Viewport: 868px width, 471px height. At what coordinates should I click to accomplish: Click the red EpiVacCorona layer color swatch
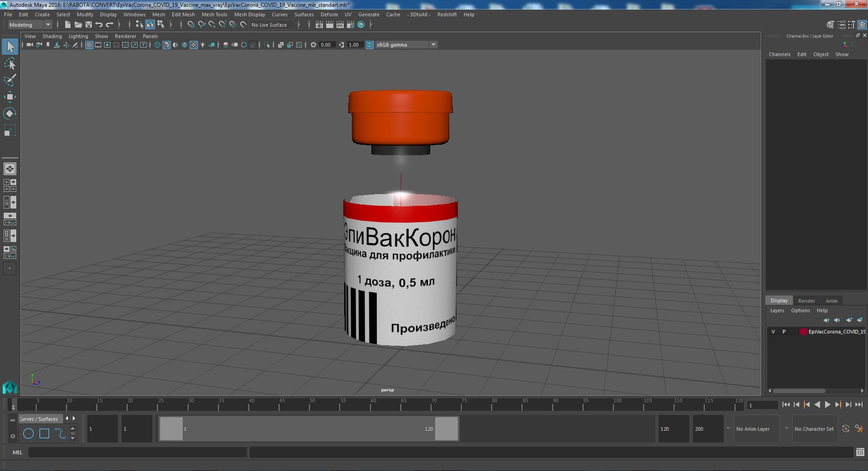803,332
